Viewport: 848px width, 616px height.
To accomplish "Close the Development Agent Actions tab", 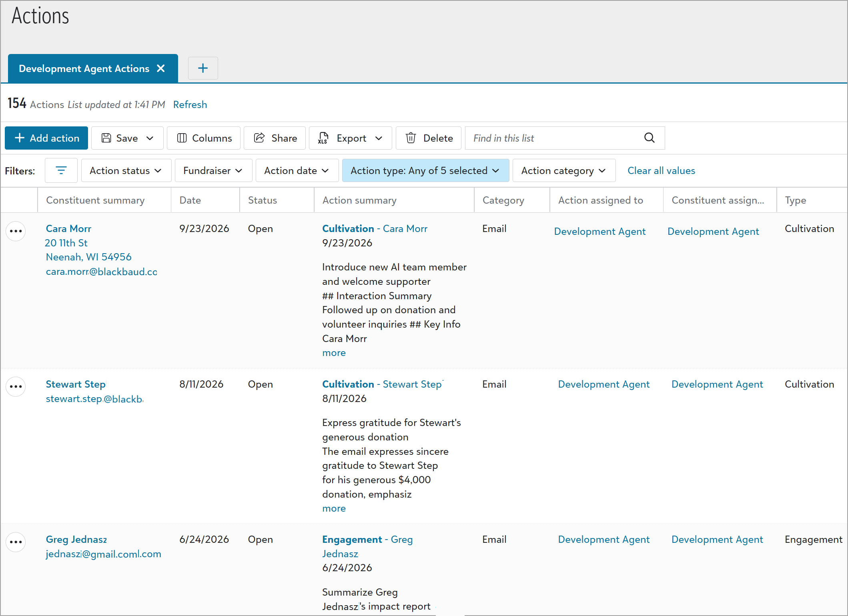I will click(161, 68).
